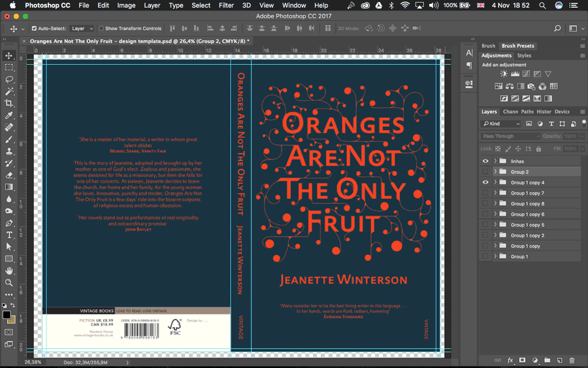Click the Delete layer trash icon
The height and width of the screenshot is (368, 588).
[572, 360]
